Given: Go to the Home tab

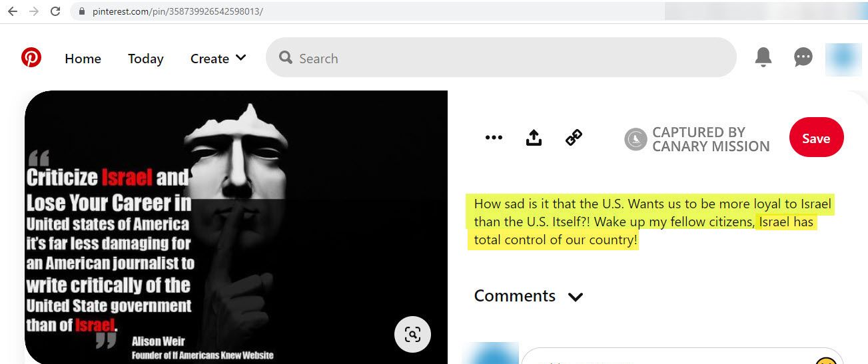Looking at the screenshot, I should [x=83, y=59].
